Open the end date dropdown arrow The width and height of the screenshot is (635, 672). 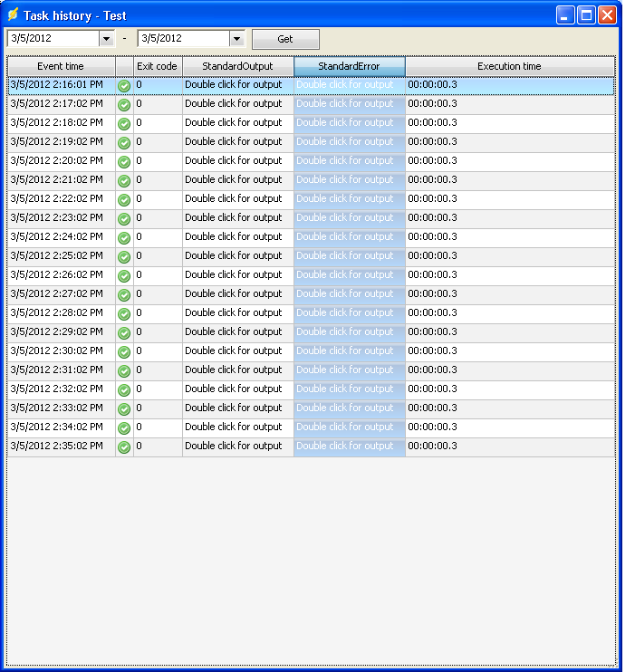(236, 39)
